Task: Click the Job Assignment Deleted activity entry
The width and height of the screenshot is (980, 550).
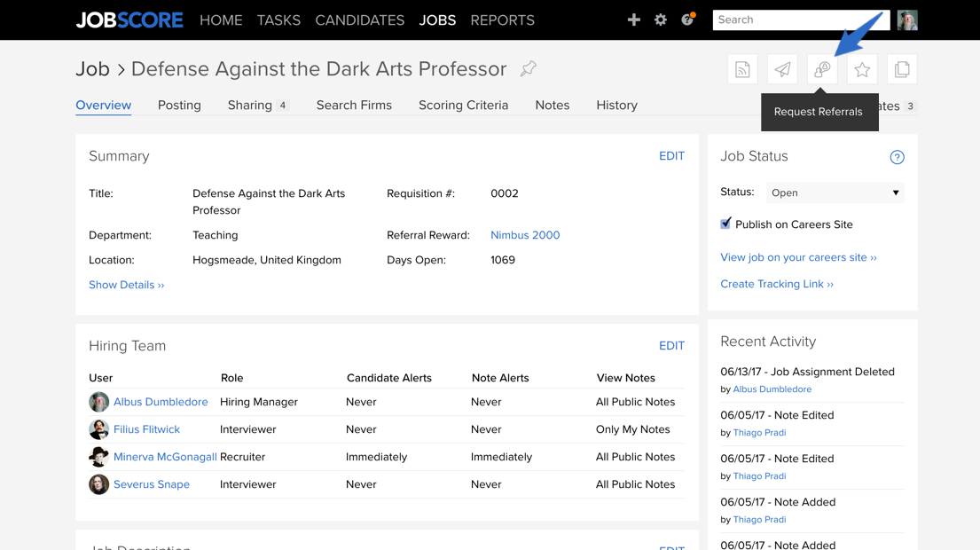Action: (x=807, y=372)
